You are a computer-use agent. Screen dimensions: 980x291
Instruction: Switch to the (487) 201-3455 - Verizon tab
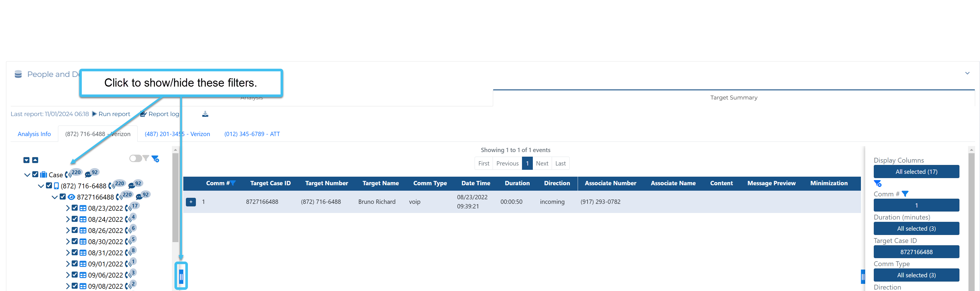177,134
